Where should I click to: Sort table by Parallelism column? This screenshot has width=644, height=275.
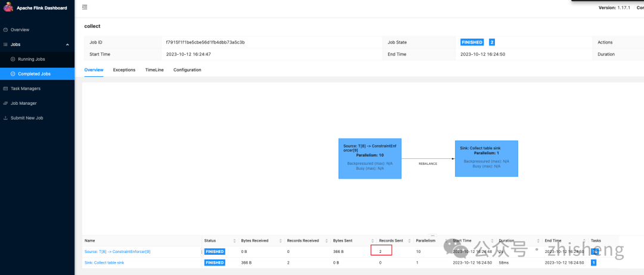point(445,240)
